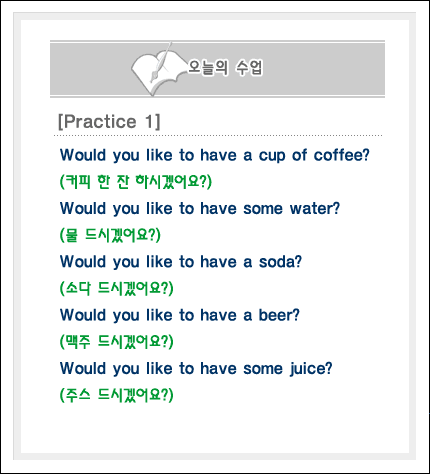Select 'Would you like to have a soda?'

(x=181, y=262)
